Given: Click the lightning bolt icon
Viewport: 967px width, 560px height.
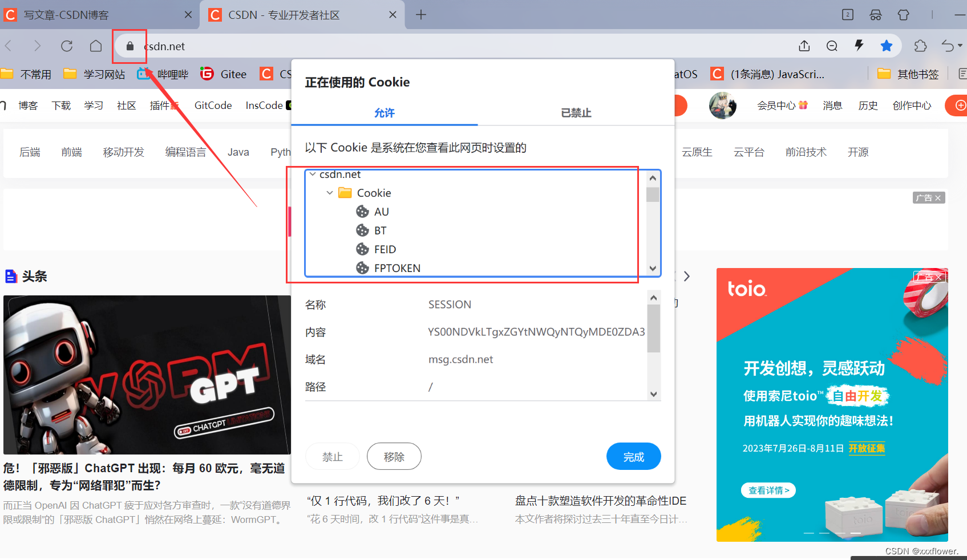Looking at the screenshot, I should tap(859, 46).
